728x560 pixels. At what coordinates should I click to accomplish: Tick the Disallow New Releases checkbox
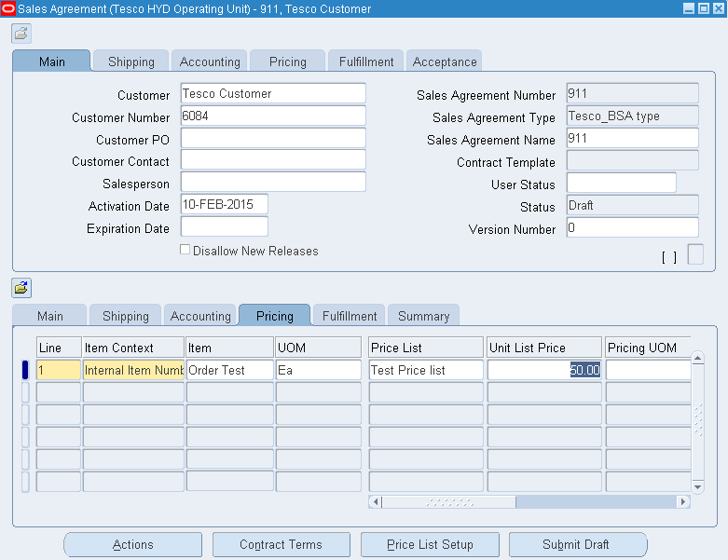pyautogui.click(x=185, y=250)
